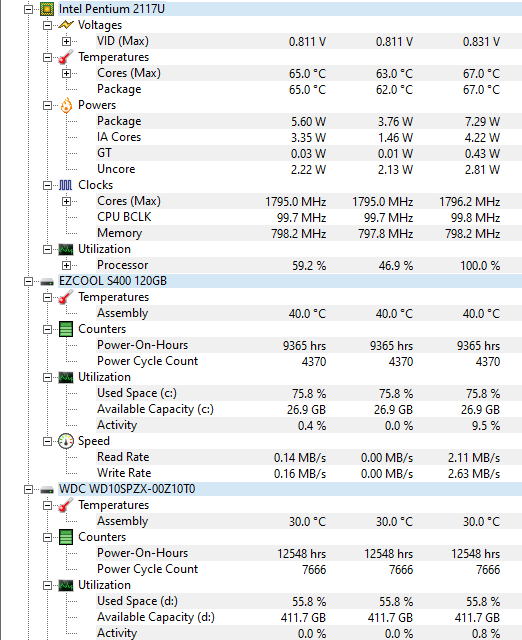522x640 pixels.
Task: Collapse the EZCOOL S400 120GB node
Action: click(28, 281)
